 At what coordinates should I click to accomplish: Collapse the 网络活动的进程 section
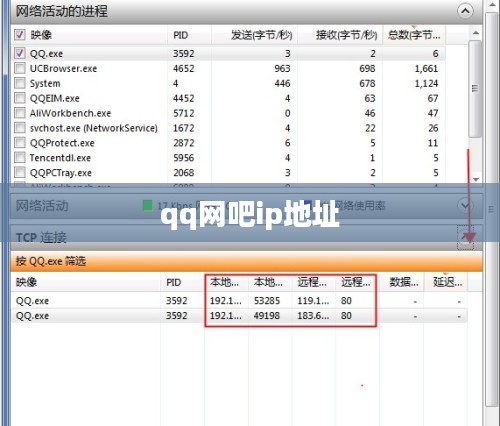[465, 11]
